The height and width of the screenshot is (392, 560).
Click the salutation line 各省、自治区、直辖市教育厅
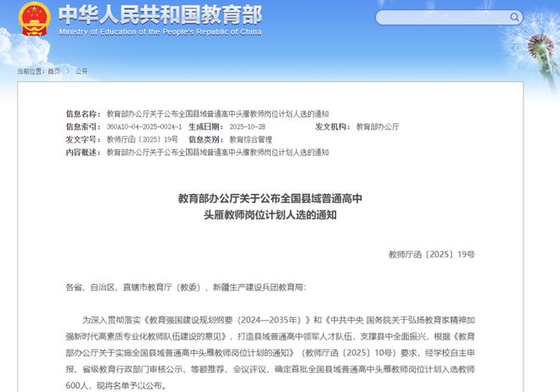click(x=186, y=288)
